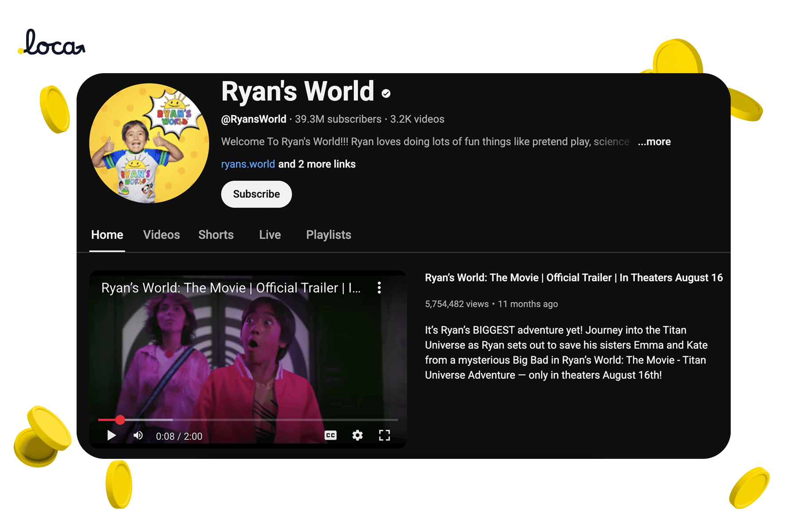Open the Live tab
This screenshot has width=798, height=532.
[x=270, y=235]
